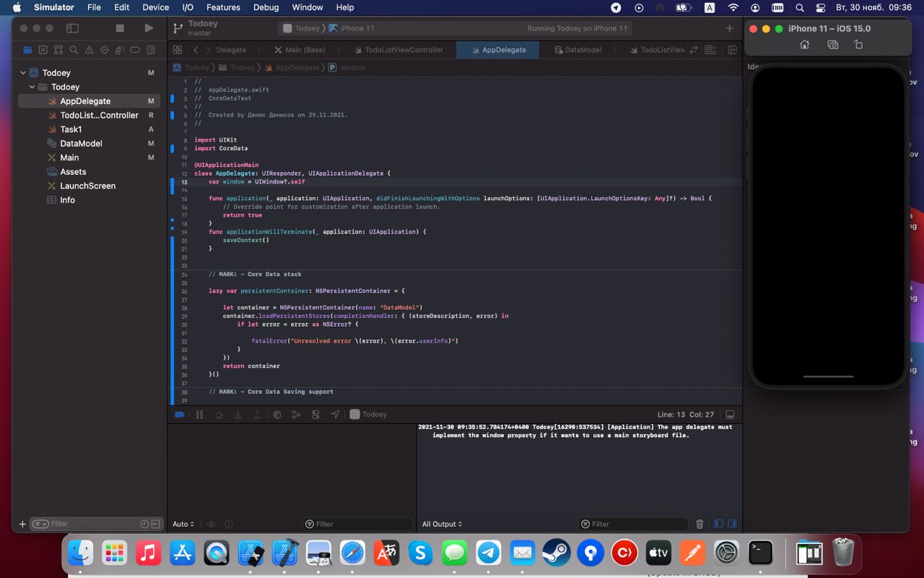Open DataModel in the navigator
This screenshot has width=924, height=578.
pyautogui.click(x=89, y=143)
